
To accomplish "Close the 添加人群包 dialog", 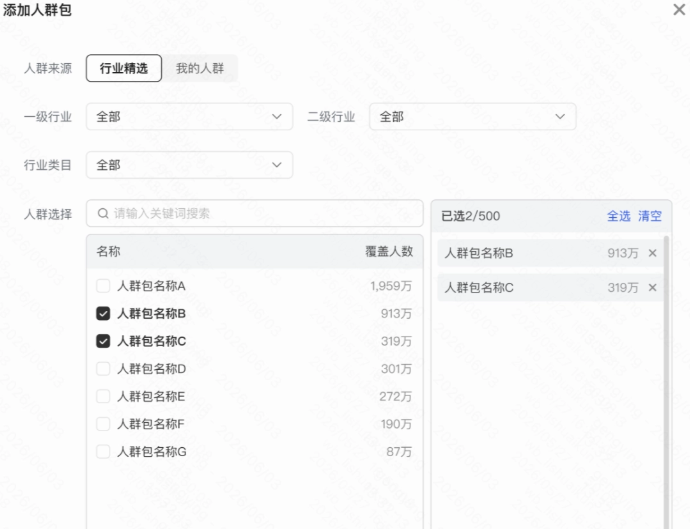I will click(679, 9).
